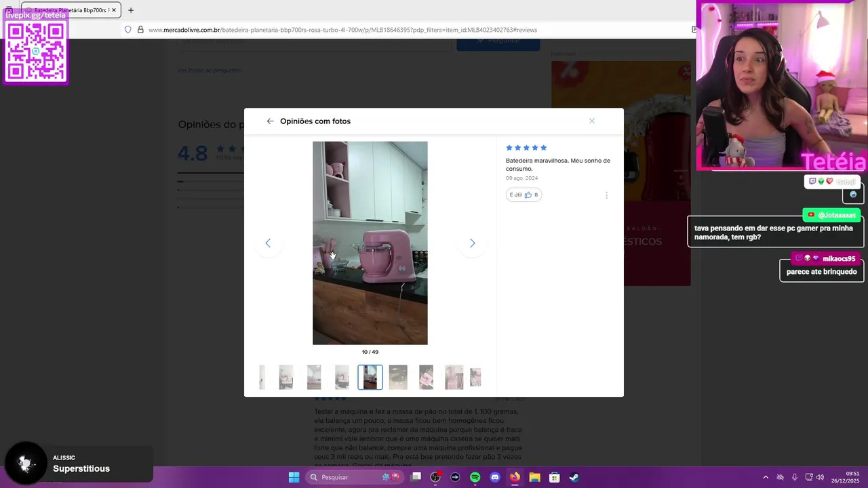Open Steam from the taskbar
Viewport: 868px width, 488px height.
point(574,477)
